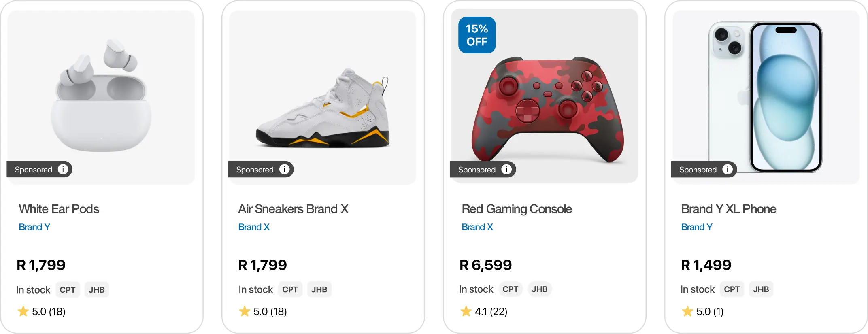Click the JHB stock tag on Air Sneakers
The image size is (868, 334).
319,289
